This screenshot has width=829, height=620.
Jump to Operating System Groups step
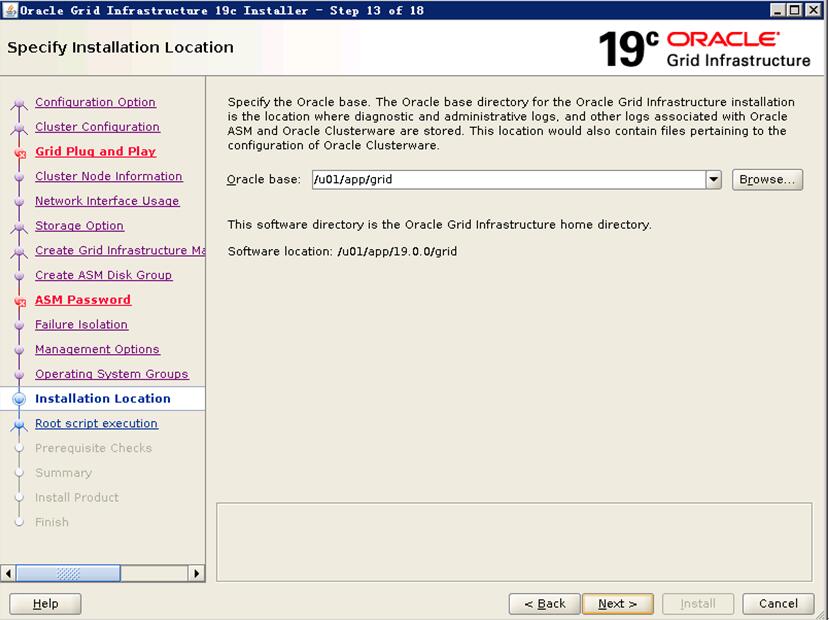(112, 374)
